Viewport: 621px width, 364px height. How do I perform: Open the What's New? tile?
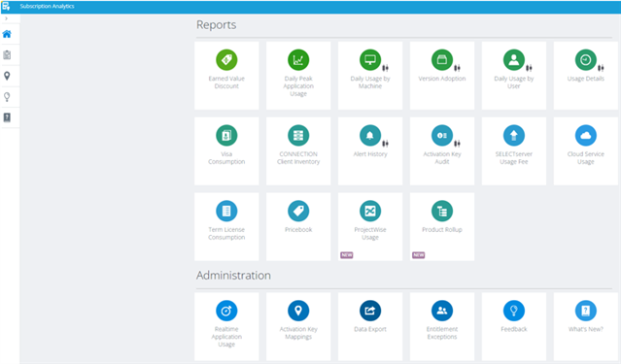tap(586, 326)
